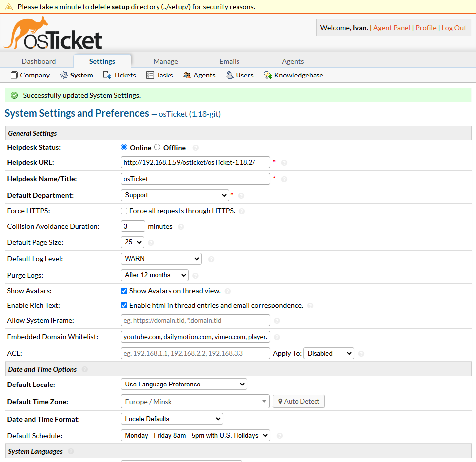Open the Date and Time Format dropdown

coord(172,419)
